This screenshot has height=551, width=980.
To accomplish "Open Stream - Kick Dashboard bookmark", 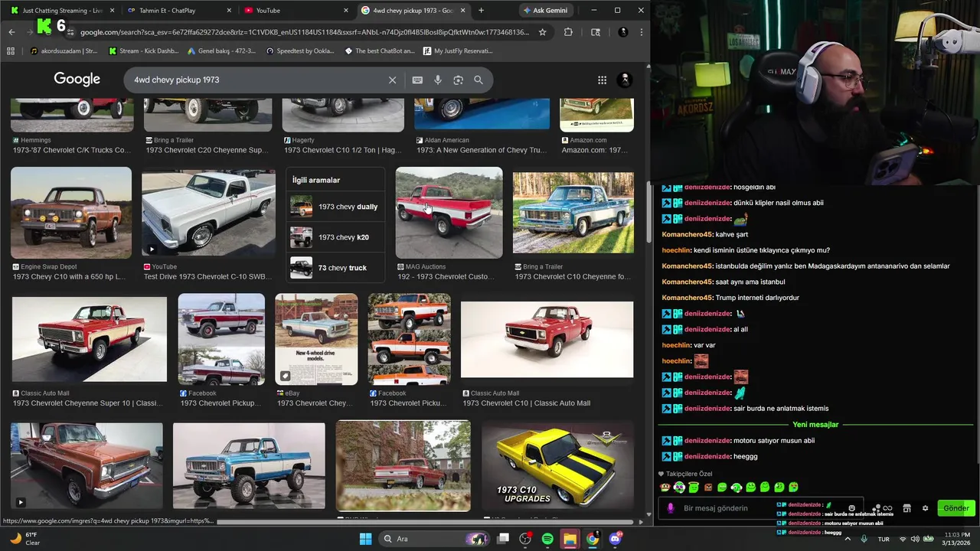I will [x=144, y=51].
